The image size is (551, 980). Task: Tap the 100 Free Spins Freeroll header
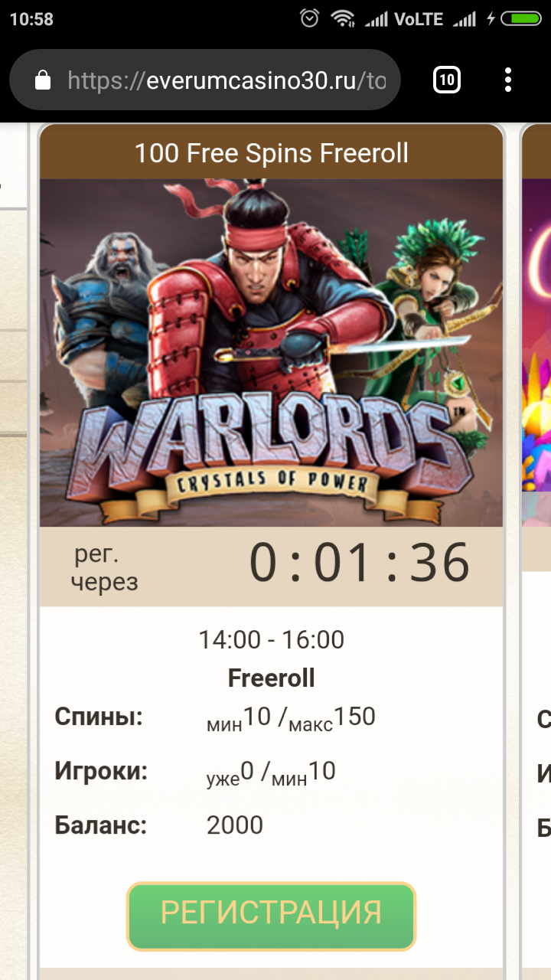272,153
